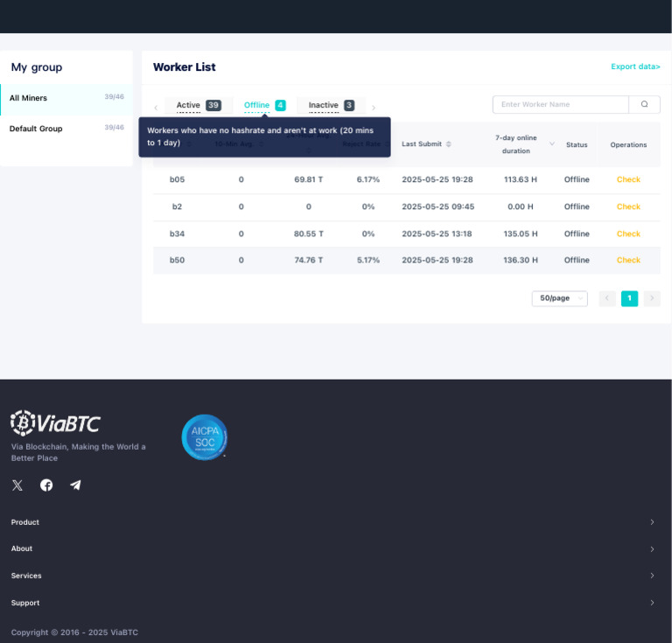Focus the Enter Worker Name field
This screenshot has width=672, height=643.
[x=561, y=104]
